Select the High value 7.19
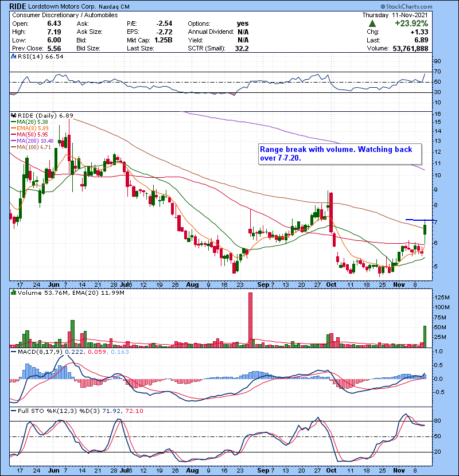Image resolution: width=459 pixels, height=476 pixels. [x=54, y=32]
